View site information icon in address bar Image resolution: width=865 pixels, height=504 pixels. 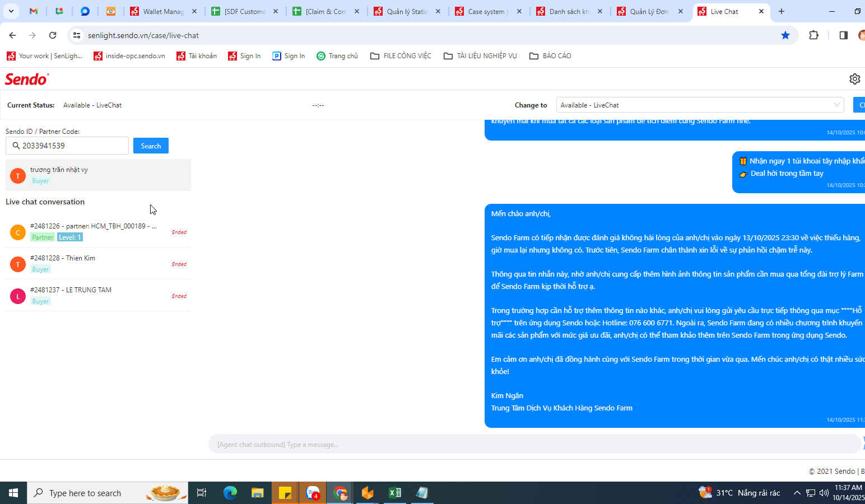tap(77, 35)
